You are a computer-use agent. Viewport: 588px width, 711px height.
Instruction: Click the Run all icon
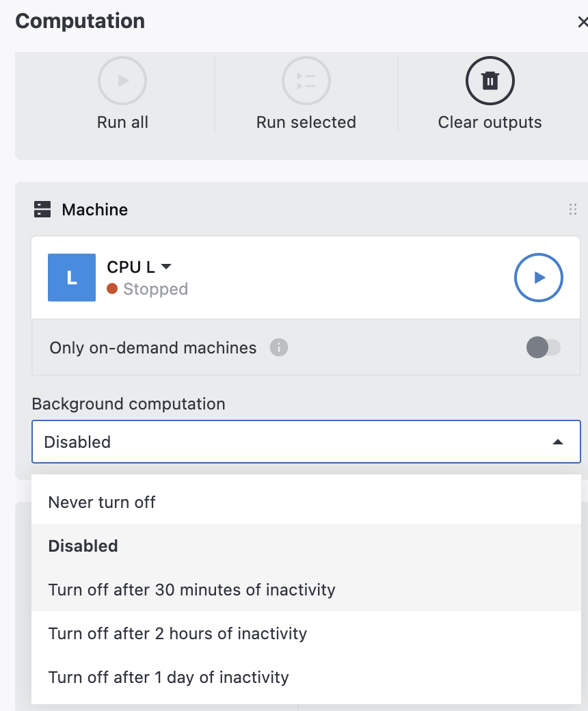pos(122,81)
